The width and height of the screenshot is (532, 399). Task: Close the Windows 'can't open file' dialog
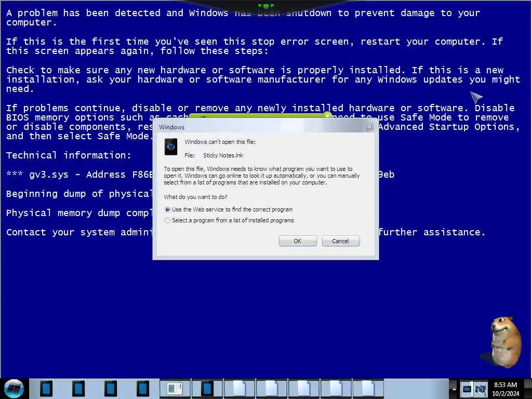click(369, 127)
